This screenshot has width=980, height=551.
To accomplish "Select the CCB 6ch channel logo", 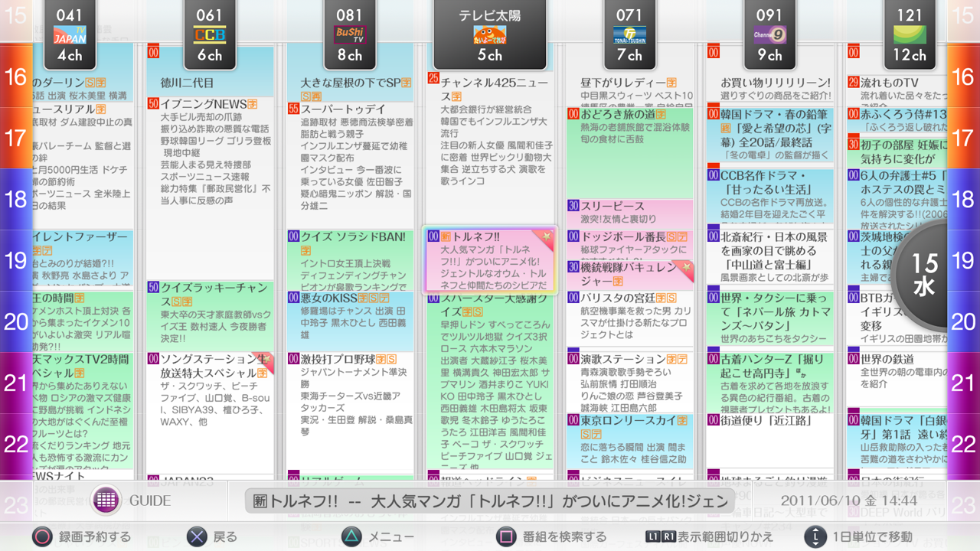I will click(x=209, y=35).
